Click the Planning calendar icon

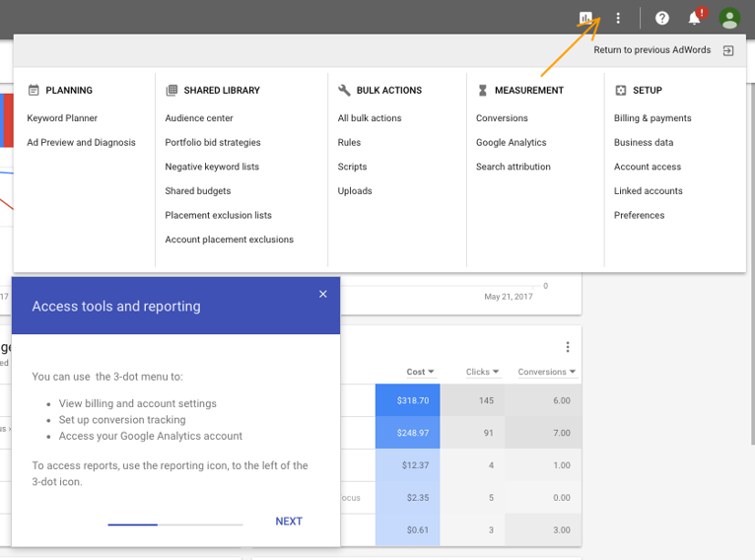[x=34, y=90]
